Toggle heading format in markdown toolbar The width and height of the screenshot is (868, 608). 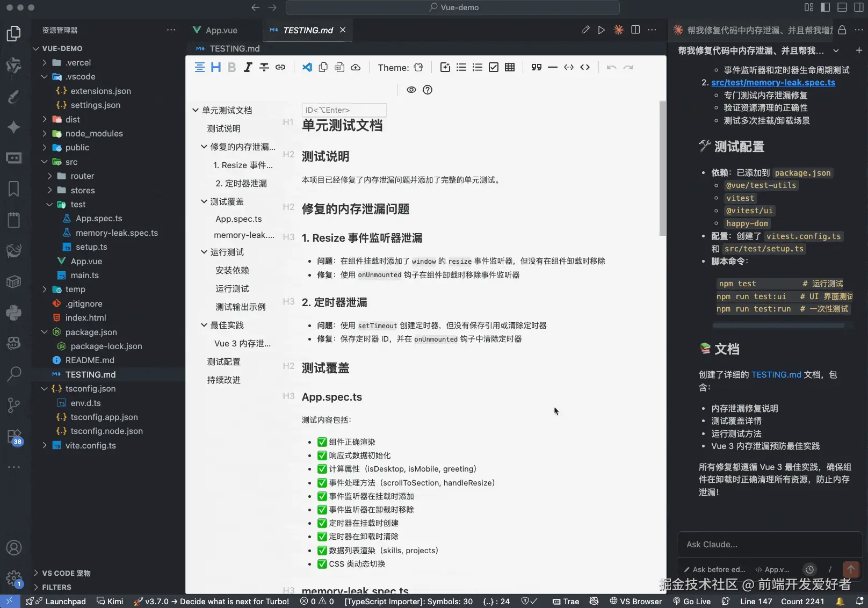pos(216,67)
